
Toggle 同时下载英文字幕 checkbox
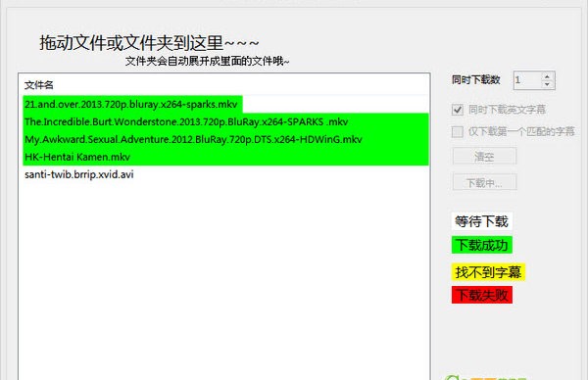coord(458,110)
